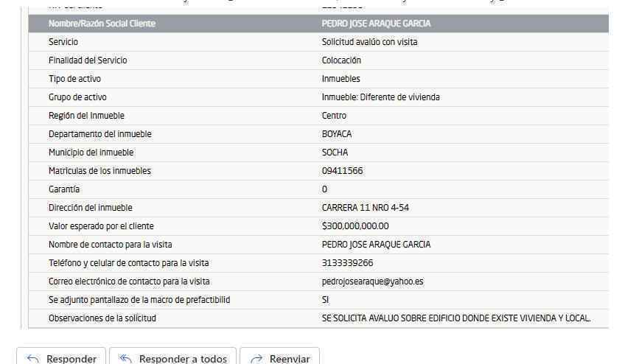Viewport: 639px width, 364px height.
Task: Click the Finalidad del Servicio label
Action: [88, 60]
